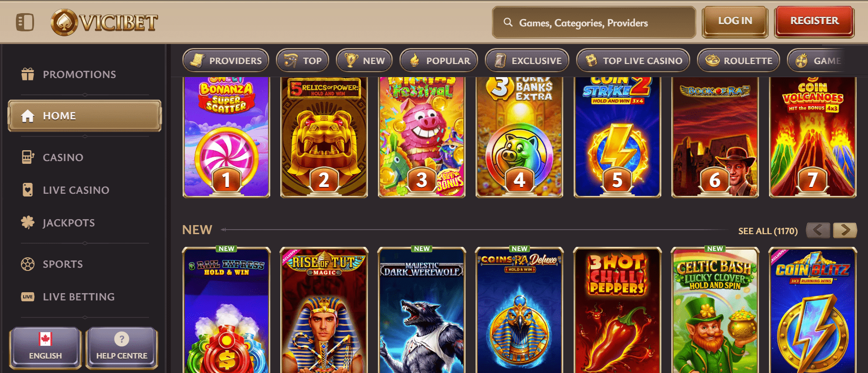868x373 pixels.
Task: Click the search magnifier icon
Action: tap(508, 22)
